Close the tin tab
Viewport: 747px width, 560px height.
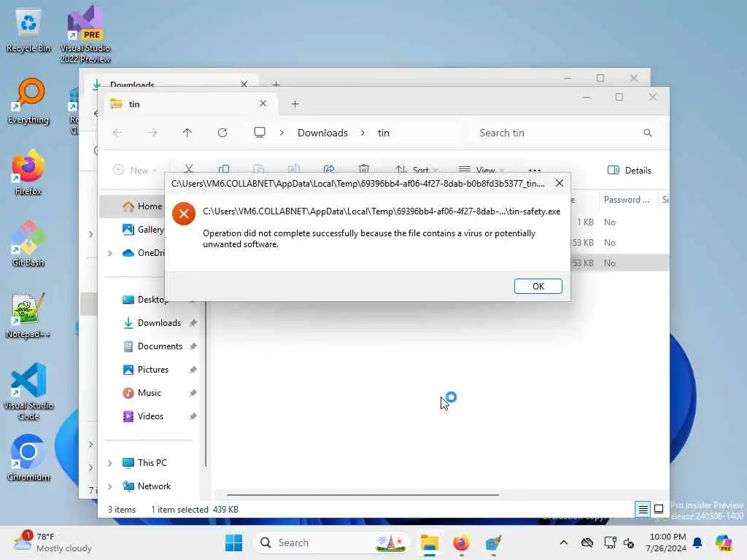(x=263, y=104)
